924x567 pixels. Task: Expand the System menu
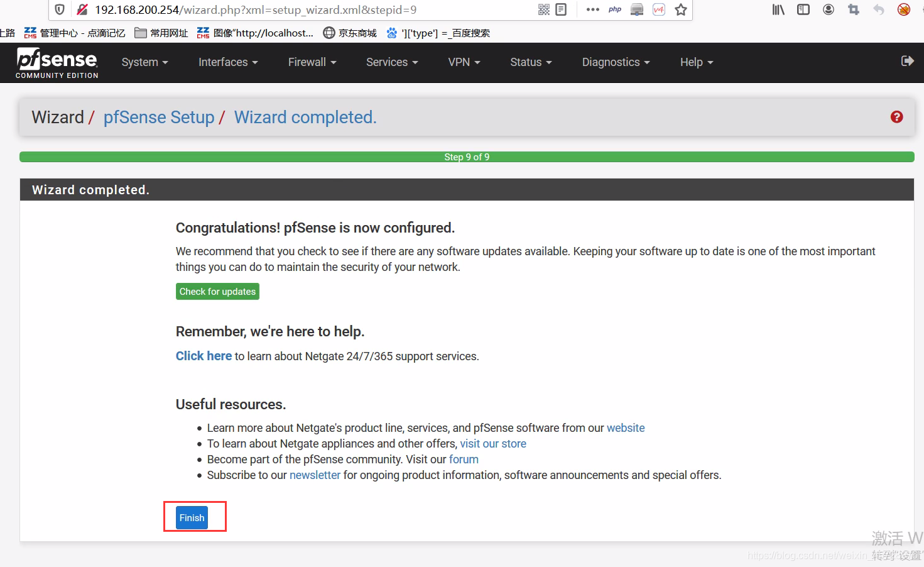(144, 62)
